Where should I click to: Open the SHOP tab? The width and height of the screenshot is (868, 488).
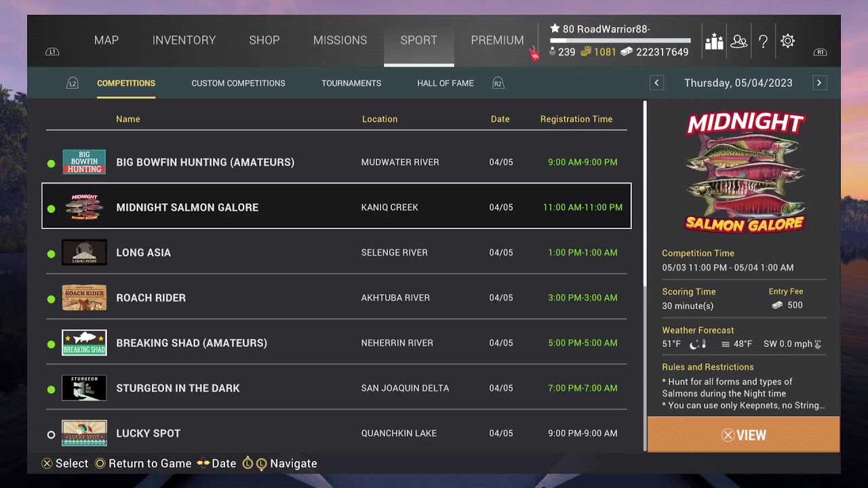click(264, 41)
